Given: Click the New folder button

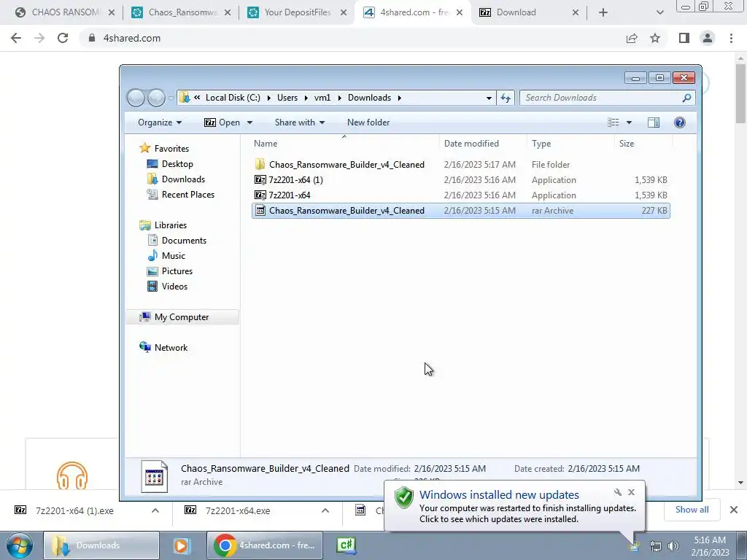Looking at the screenshot, I should click(x=368, y=122).
